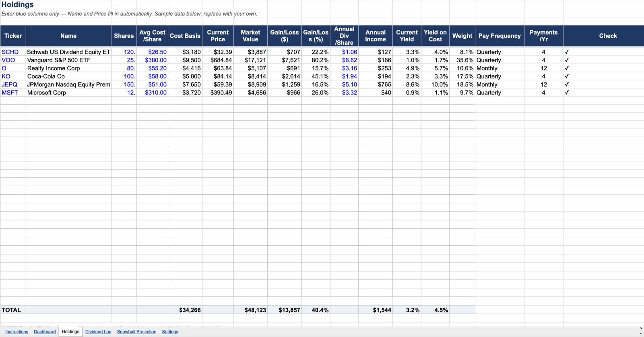This screenshot has width=644, height=337.
Task: Click the Weight column header
Action: click(x=462, y=36)
